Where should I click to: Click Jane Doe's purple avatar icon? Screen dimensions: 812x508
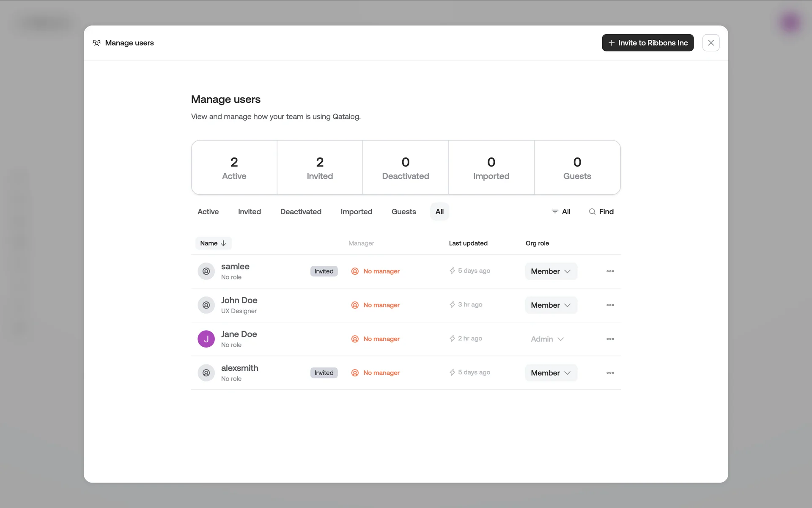[x=206, y=339]
